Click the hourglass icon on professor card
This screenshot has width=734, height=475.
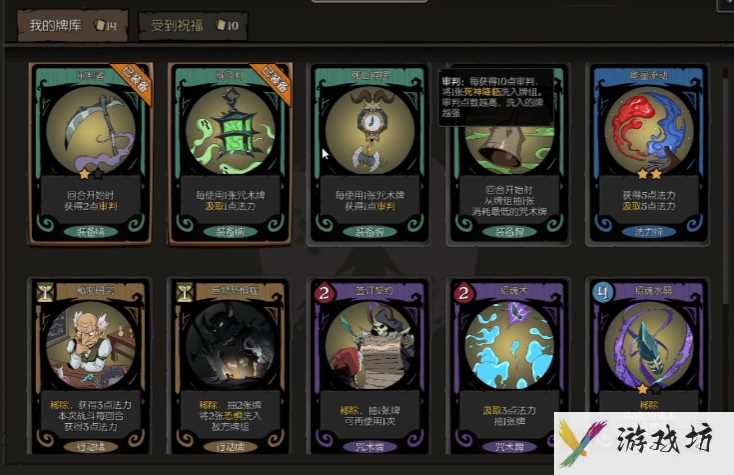coord(45,292)
